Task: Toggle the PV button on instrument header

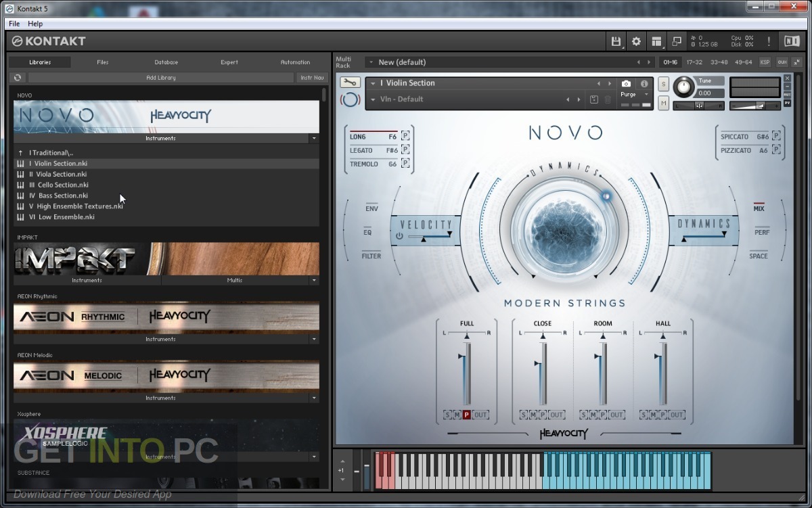Action: pos(788,103)
